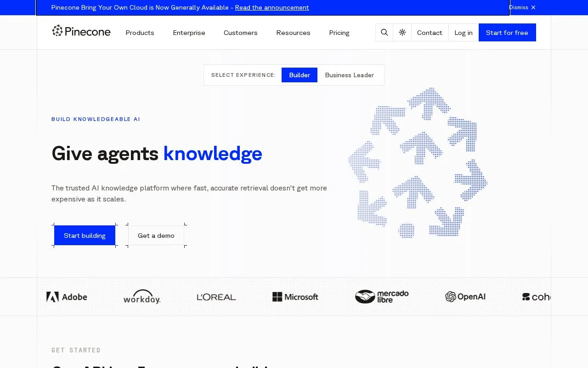Click the trusted AI knowledge platform paragraph

(189, 194)
